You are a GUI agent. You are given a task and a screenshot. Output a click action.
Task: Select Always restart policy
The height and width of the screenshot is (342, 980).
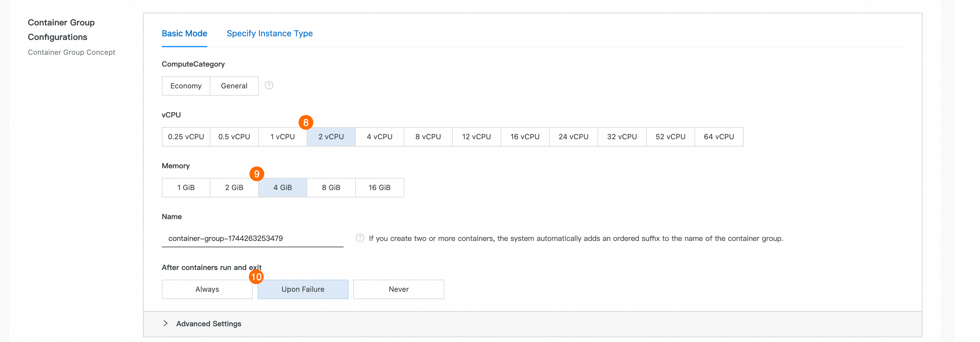point(207,290)
